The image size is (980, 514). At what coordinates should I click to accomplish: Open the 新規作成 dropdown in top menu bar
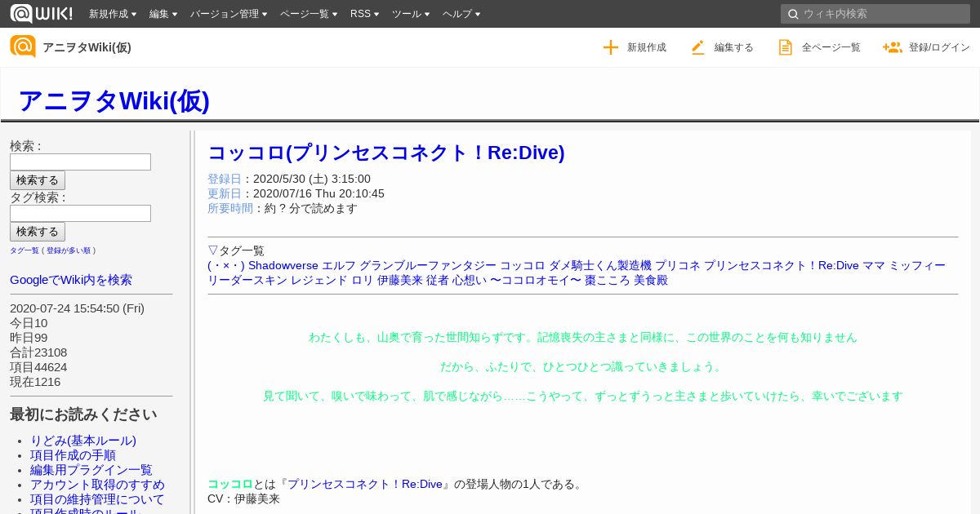113,14
